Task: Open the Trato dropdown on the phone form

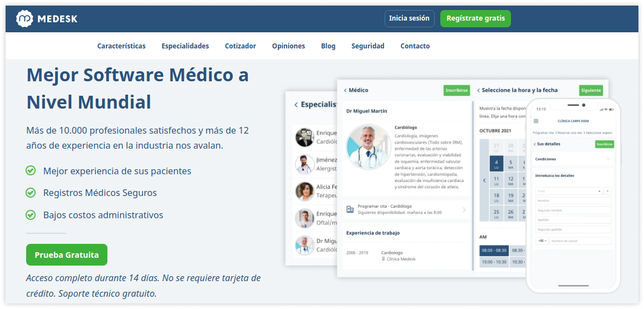Action: tap(569, 191)
